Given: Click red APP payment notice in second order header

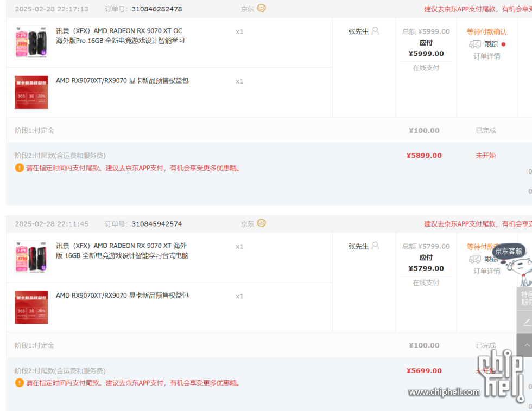Looking at the screenshot, I should (x=478, y=224).
